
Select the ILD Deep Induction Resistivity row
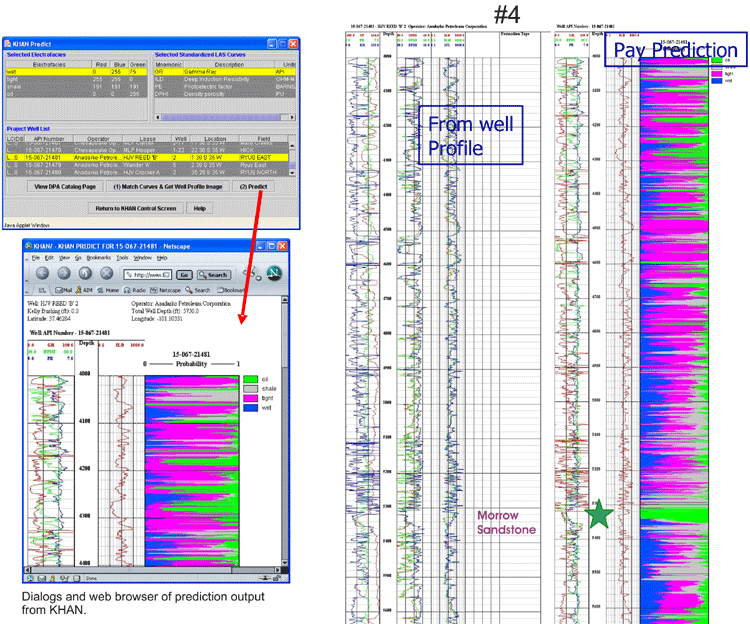[224, 79]
